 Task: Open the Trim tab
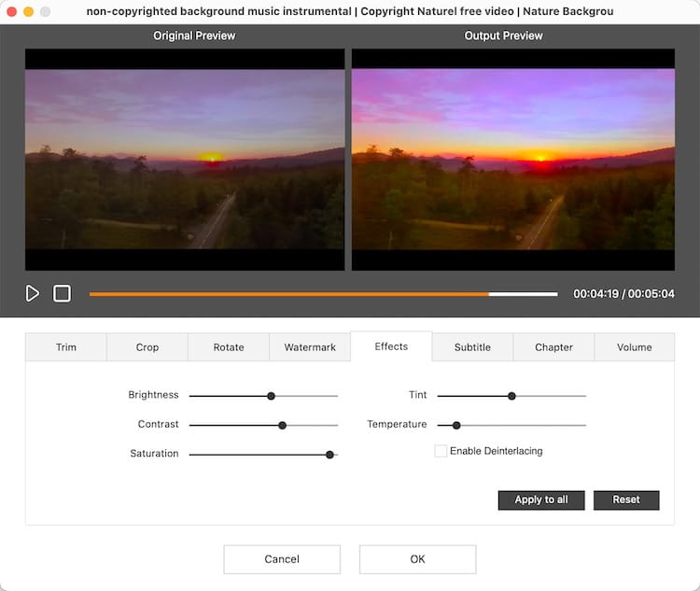click(66, 347)
